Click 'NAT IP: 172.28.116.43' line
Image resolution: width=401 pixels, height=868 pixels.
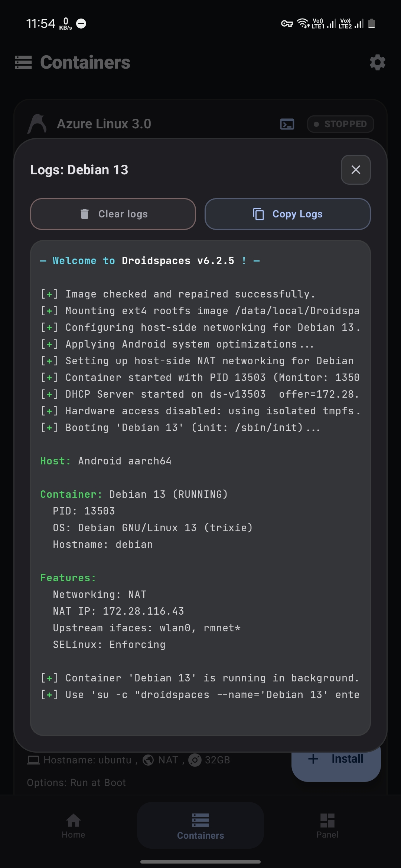[x=118, y=611]
